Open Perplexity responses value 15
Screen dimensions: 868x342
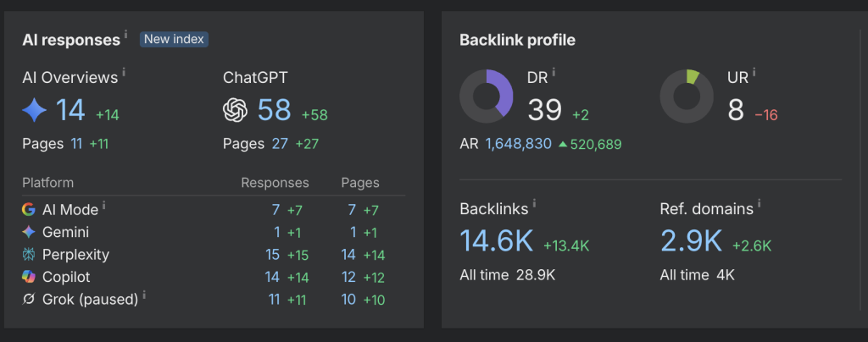[x=272, y=255]
